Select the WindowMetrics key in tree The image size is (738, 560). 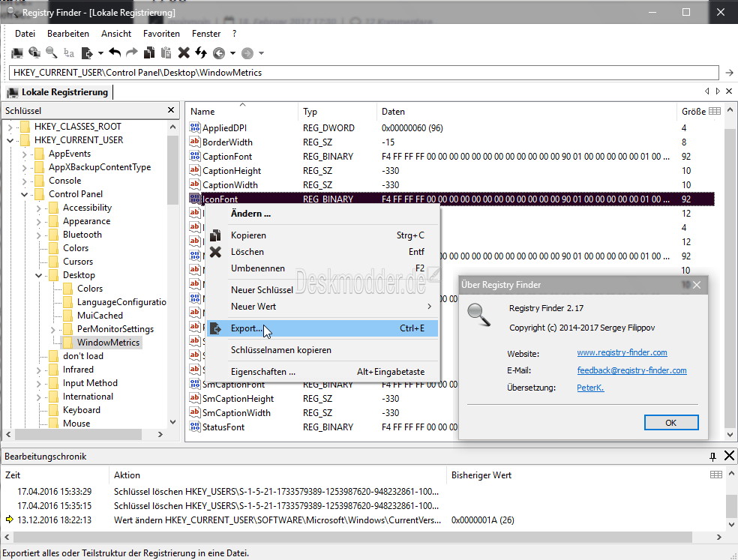tap(108, 342)
